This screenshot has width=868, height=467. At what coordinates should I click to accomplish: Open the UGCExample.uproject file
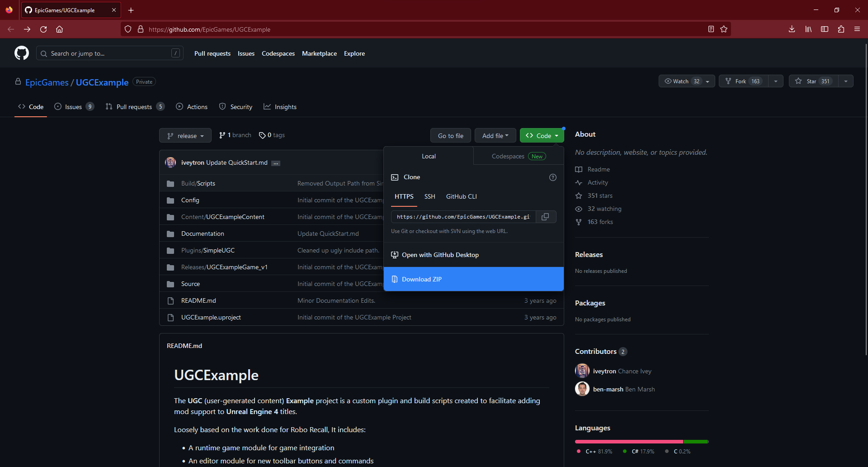(x=211, y=317)
